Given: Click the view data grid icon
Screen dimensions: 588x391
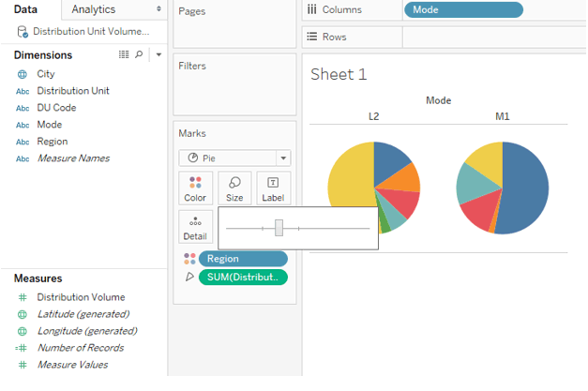Looking at the screenshot, I should (124, 55).
